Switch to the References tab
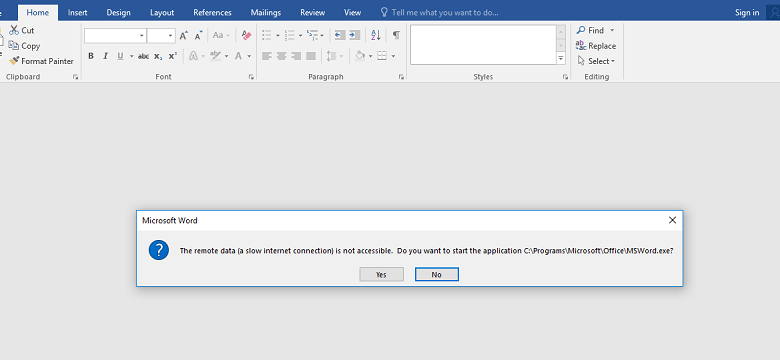This screenshot has width=780, height=360. click(x=212, y=12)
